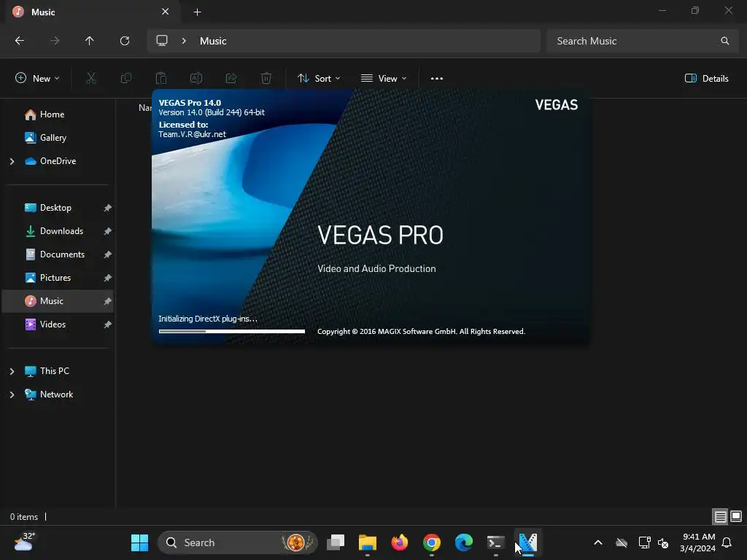Click the taskbar Search box
The width and height of the screenshot is (747, 560).
pyautogui.click(x=237, y=542)
